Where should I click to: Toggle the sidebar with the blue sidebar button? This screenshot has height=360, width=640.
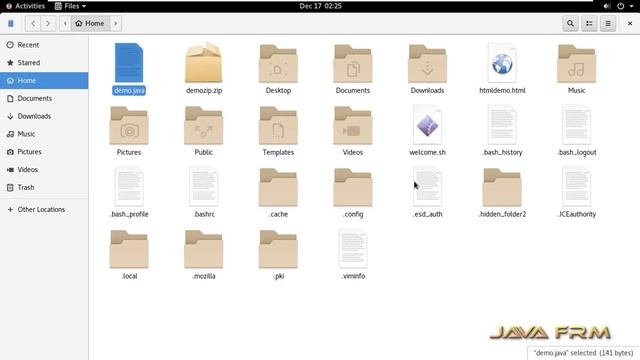(x=11, y=24)
